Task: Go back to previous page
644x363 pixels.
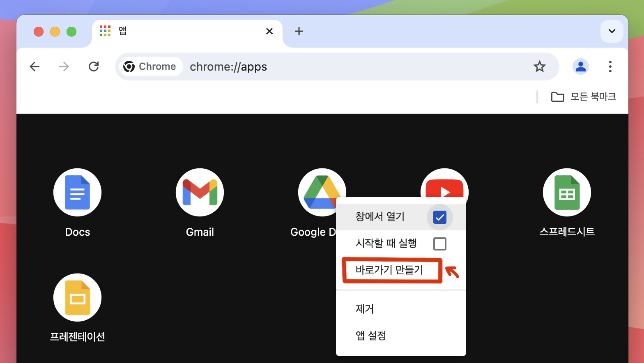Action: pos(35,67)
